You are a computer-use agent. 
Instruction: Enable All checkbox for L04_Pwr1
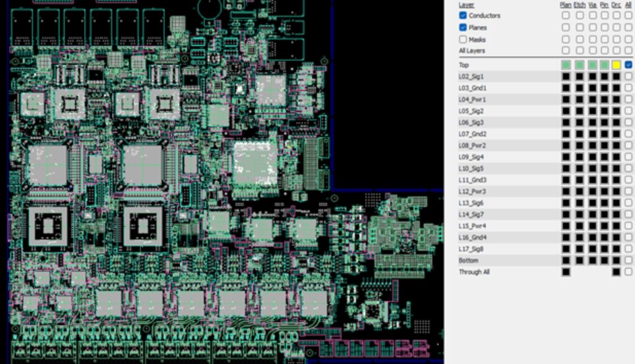pyautogui.click(x=629, y=99)
